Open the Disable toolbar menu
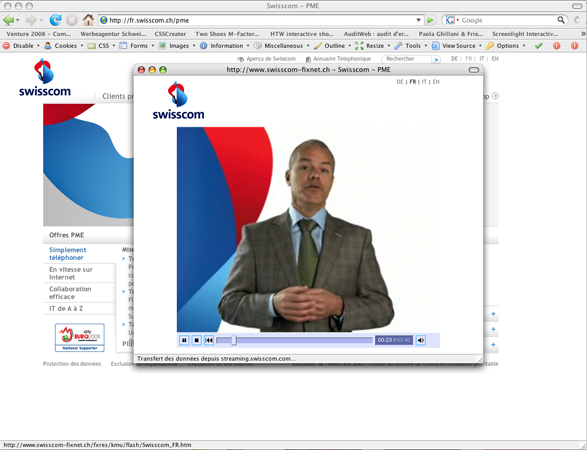587x450 pixels. coord(21,46)
